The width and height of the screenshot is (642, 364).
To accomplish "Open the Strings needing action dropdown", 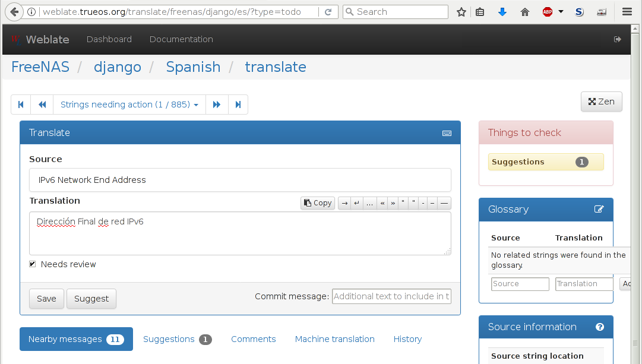I will click(x=129, y=104).
